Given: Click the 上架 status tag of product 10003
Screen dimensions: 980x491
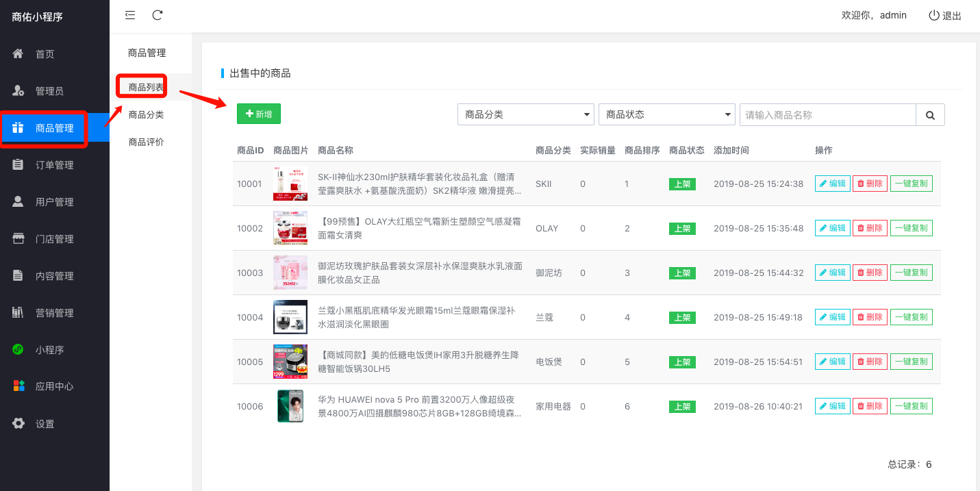Looking at the screenshot, I should click(682, 273).
